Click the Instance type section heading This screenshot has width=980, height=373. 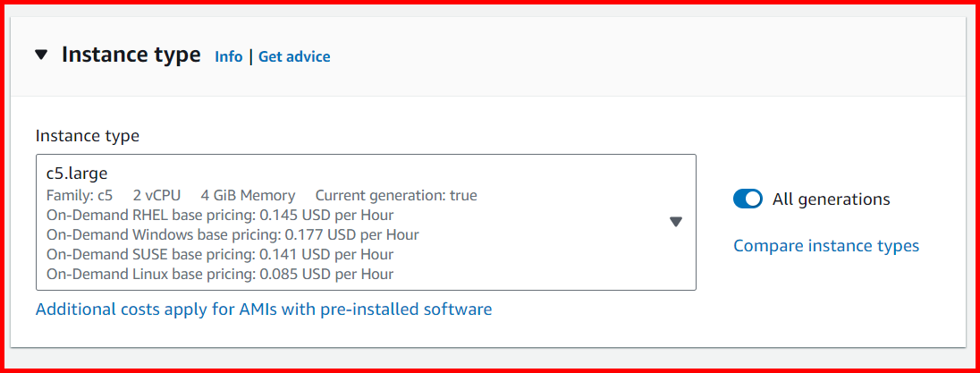tap(131, 55)
